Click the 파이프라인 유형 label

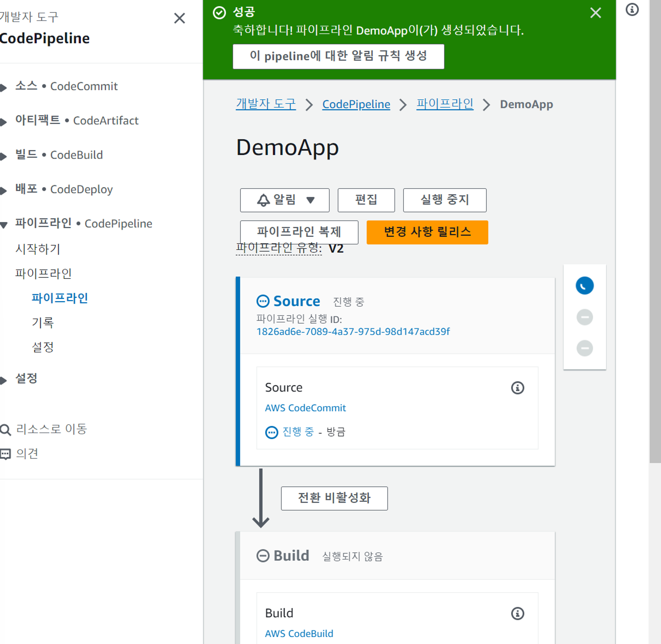point(279,248)
